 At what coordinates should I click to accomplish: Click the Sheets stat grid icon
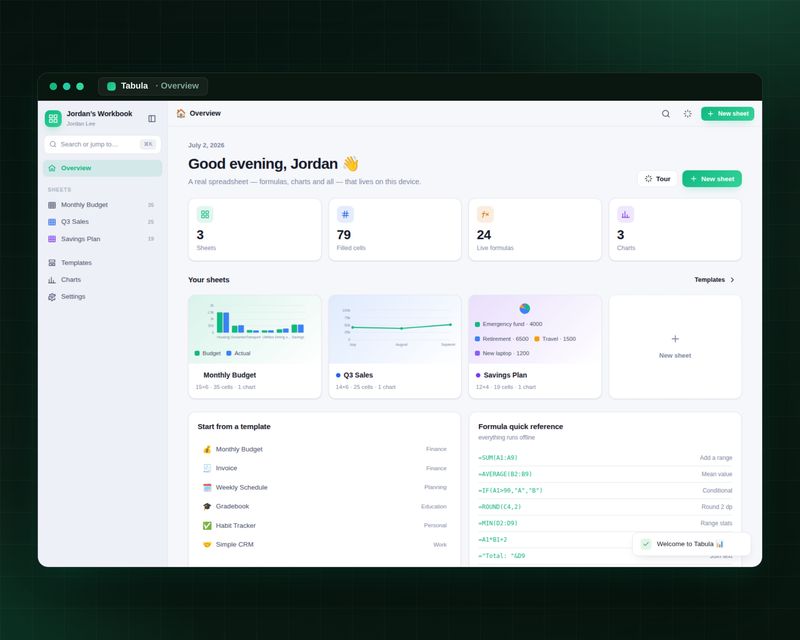[x=205, y=214]
